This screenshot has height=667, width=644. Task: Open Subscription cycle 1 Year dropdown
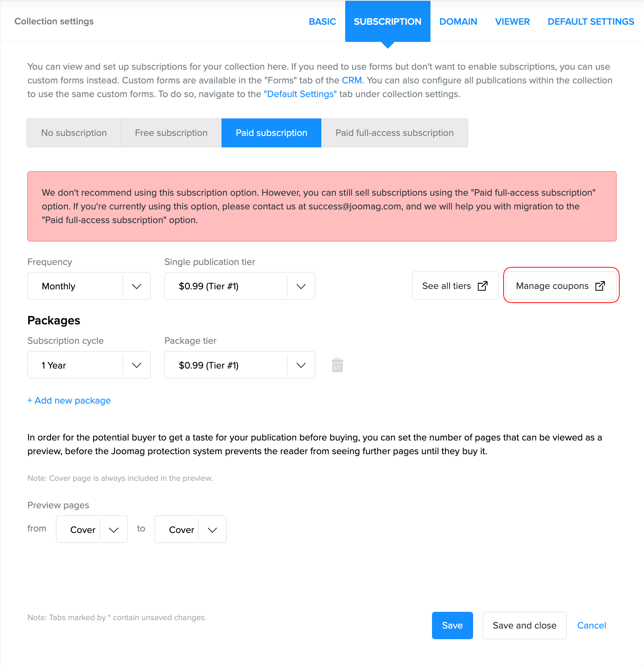point(89,365)
